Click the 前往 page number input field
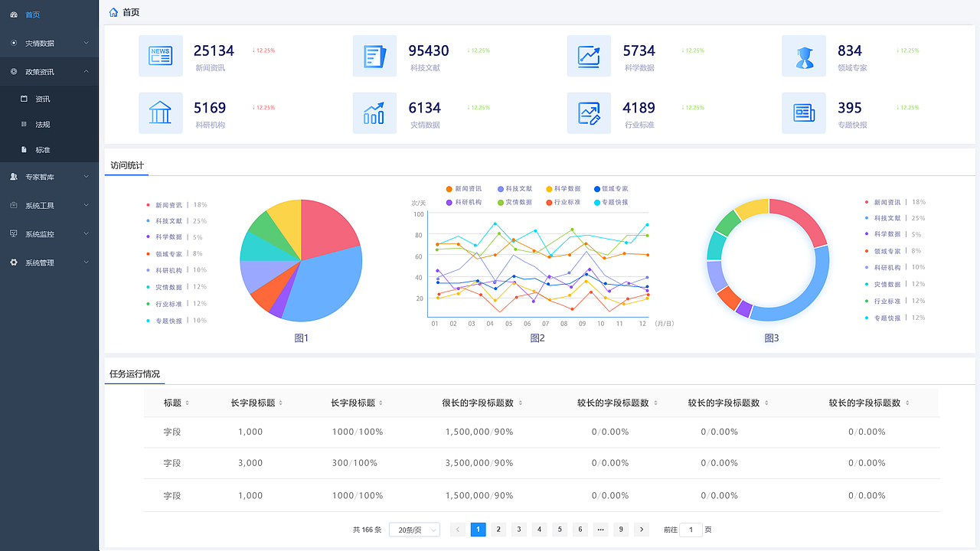The image size is (980, 551). point(690,529)
